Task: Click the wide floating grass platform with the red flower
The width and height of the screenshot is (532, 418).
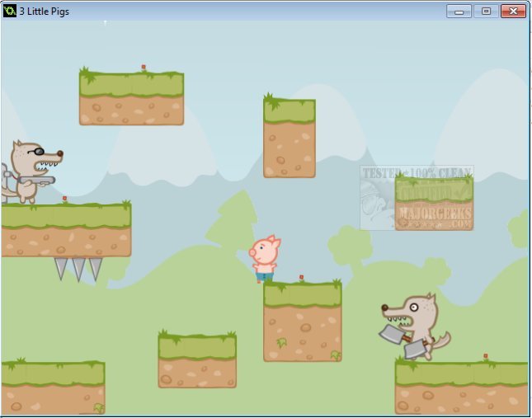Action: (x=132, y=96)
